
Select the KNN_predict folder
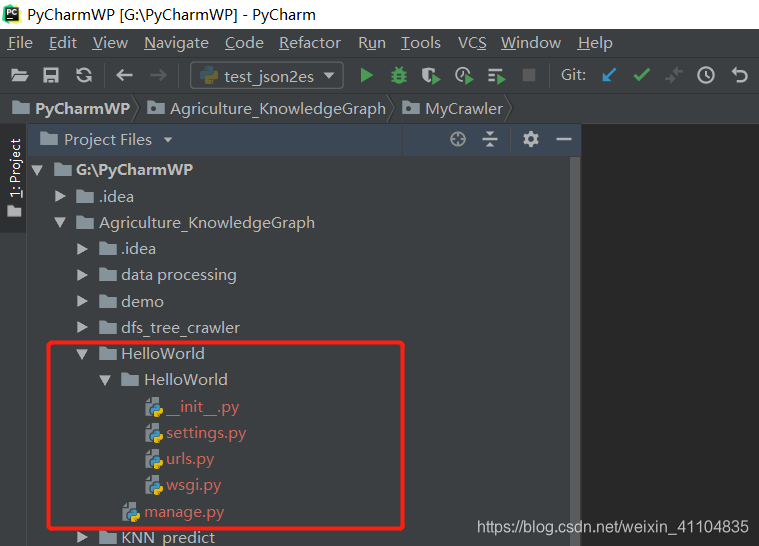coord(157,537)
